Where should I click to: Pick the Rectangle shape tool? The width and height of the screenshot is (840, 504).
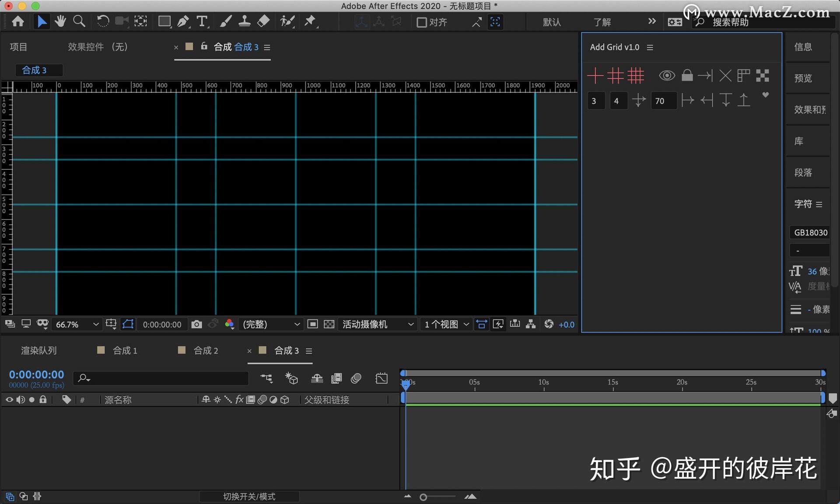[x=164, y=21]
